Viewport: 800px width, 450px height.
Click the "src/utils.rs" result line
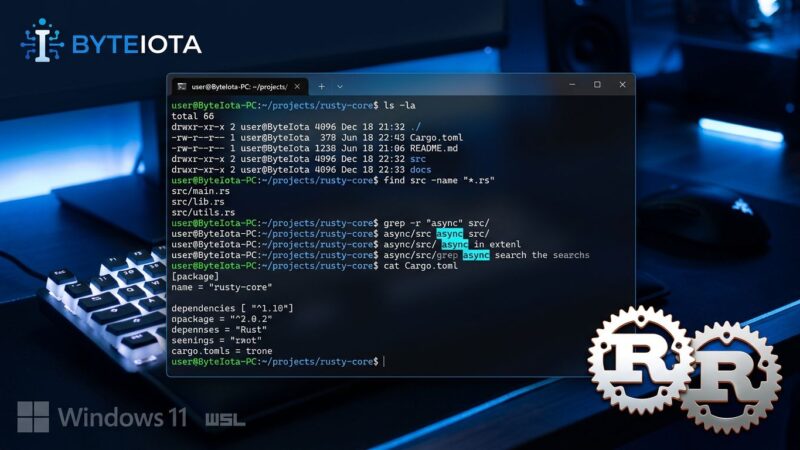click(203, 213)
